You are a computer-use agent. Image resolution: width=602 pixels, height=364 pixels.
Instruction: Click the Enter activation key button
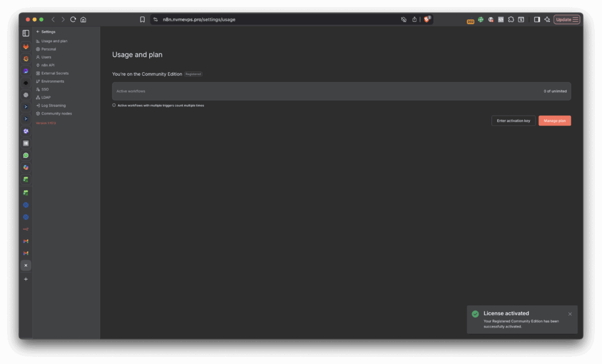[513, 120]
